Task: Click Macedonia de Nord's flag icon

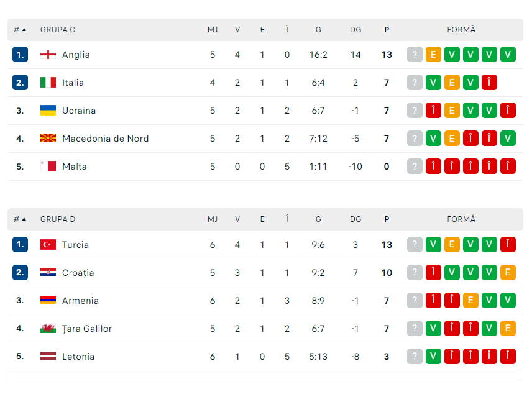Action: 48,138
